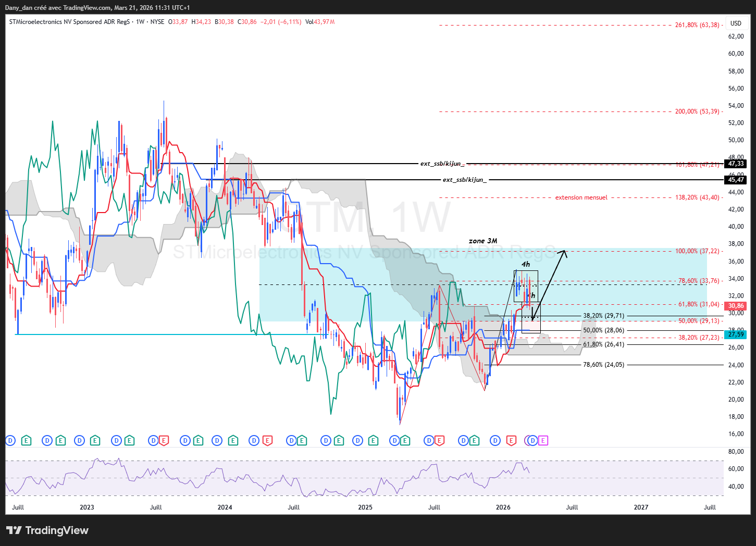756x546 pixels.
Task: Click the STMicroelectronics NV Sponsored ADR RegS title
Action: pyautogui.click(x=69, y=22)
